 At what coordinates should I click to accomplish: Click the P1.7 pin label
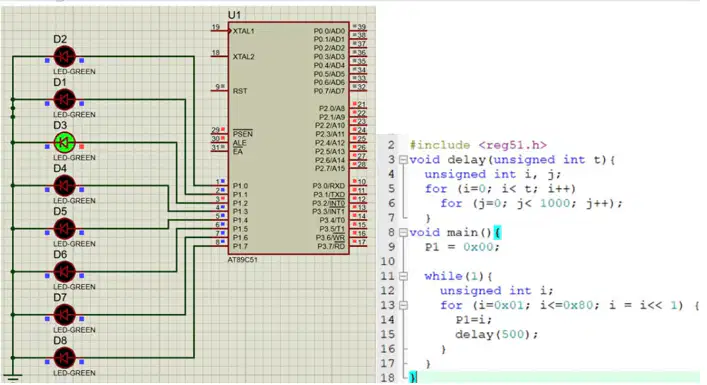(x=240, y=247)
